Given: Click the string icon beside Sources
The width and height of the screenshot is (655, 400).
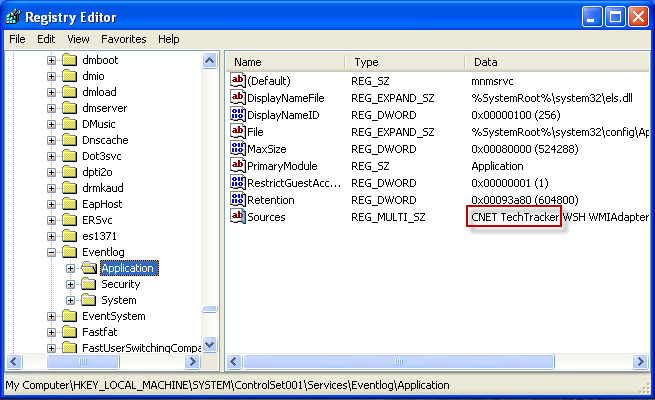Looking at the screenshot, I should 238,216.
